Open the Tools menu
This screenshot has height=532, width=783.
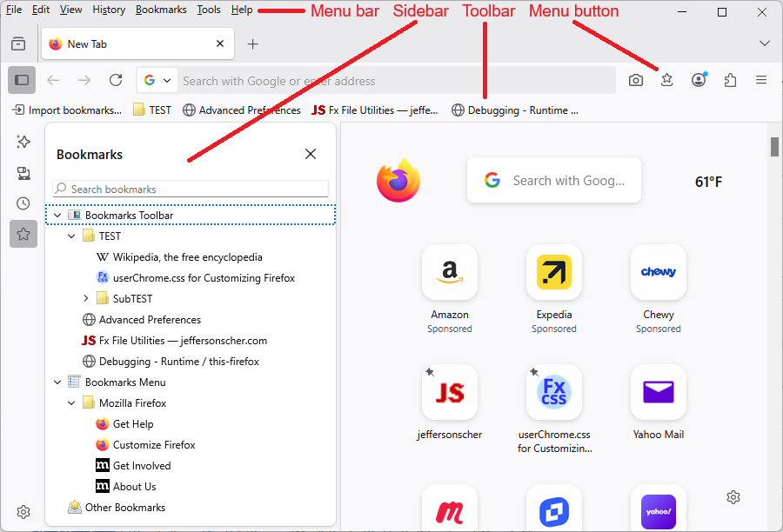pyautogui.click(x=208, y=10)
